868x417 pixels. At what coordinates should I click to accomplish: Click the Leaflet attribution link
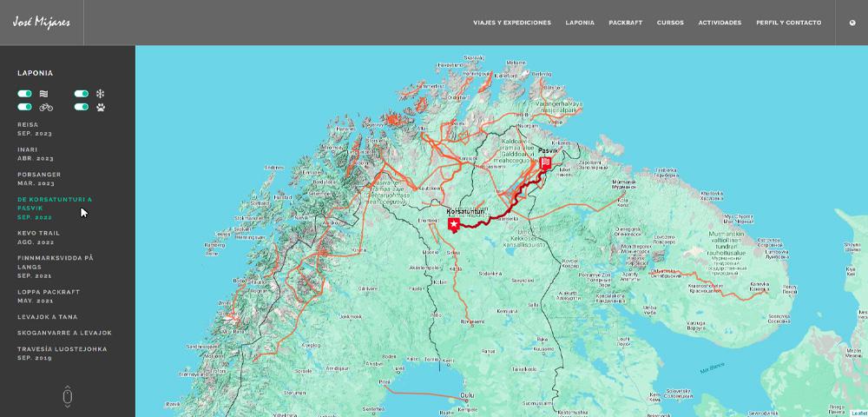[859, 414]
